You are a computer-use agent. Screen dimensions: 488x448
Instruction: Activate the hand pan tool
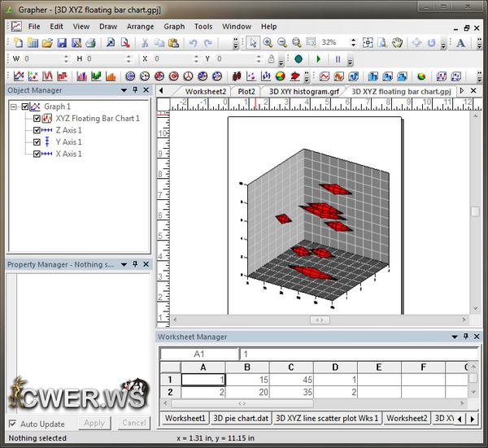coord(398,42)
